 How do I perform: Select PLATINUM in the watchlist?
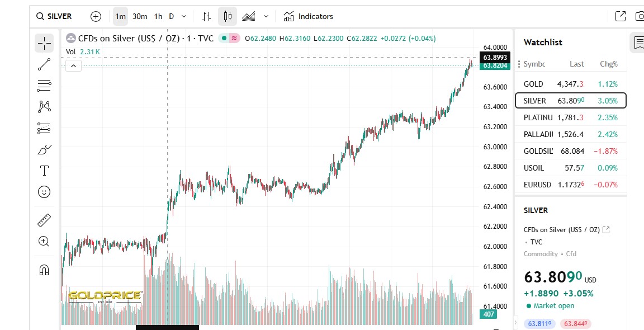coord(571,117)
